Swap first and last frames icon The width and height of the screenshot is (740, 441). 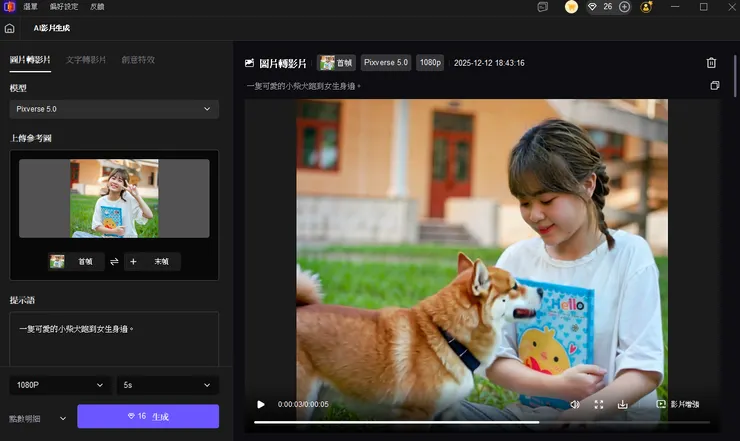114,262
